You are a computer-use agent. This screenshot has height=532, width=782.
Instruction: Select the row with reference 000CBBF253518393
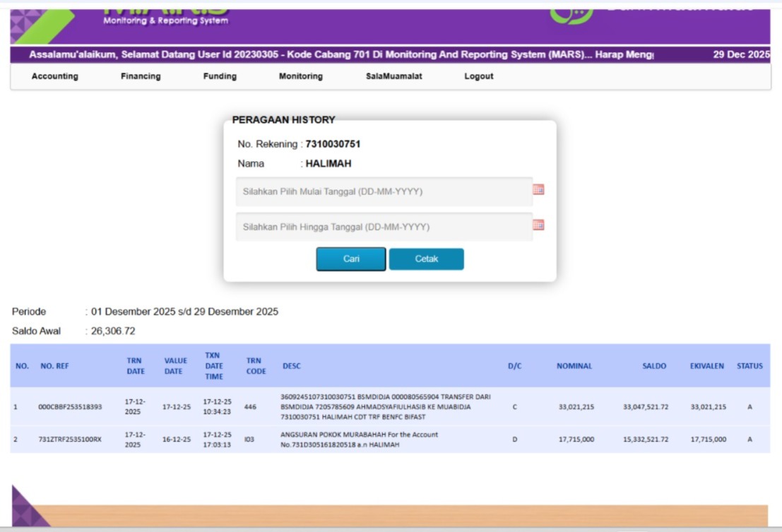pos(70,407)
